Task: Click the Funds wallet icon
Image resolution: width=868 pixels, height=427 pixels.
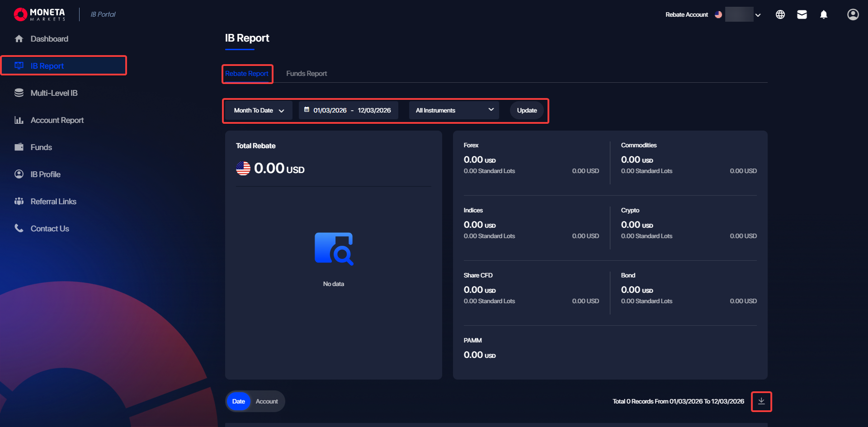Action: (x=19, y=147)
